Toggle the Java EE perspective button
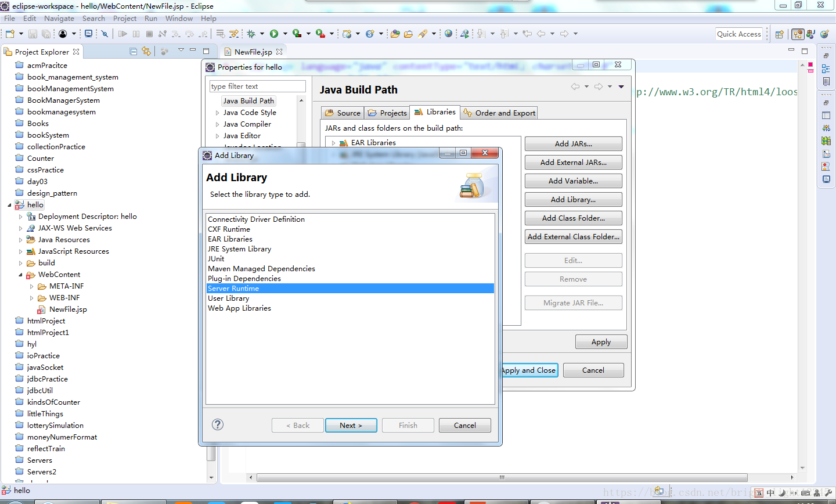 798,34
